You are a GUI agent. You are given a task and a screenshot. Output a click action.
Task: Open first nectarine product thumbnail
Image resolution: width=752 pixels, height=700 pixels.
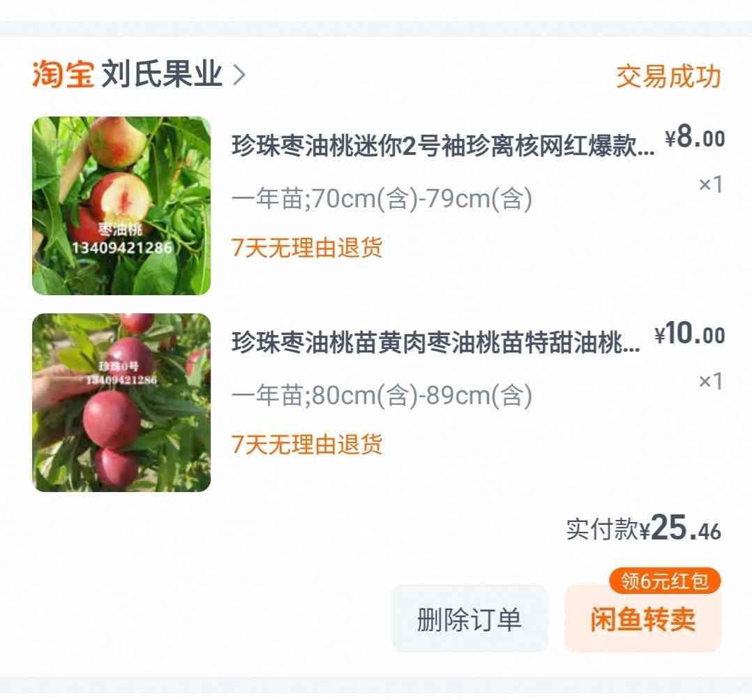121,205
